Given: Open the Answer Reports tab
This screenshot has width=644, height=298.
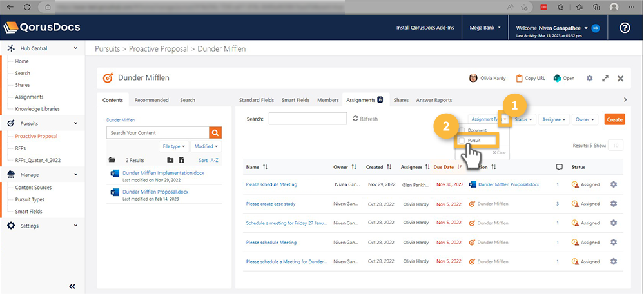Looking at the screenshot, I should click(x=434, y=100).
